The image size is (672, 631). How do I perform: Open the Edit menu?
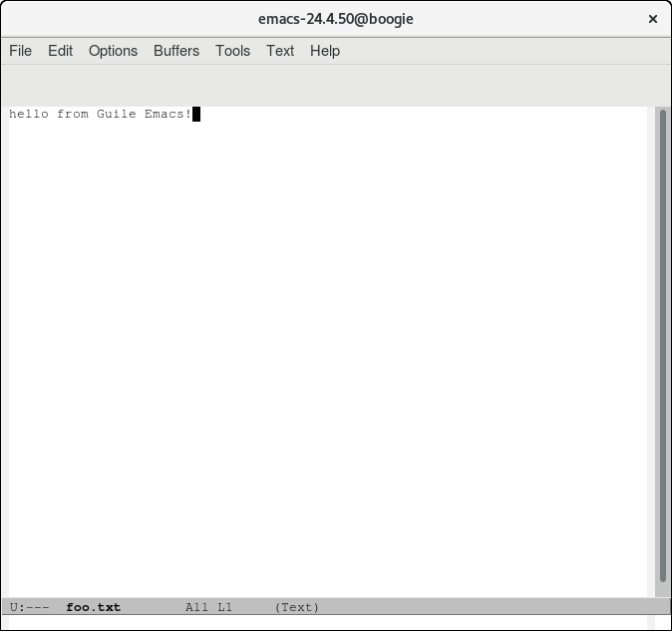(61, 51)
